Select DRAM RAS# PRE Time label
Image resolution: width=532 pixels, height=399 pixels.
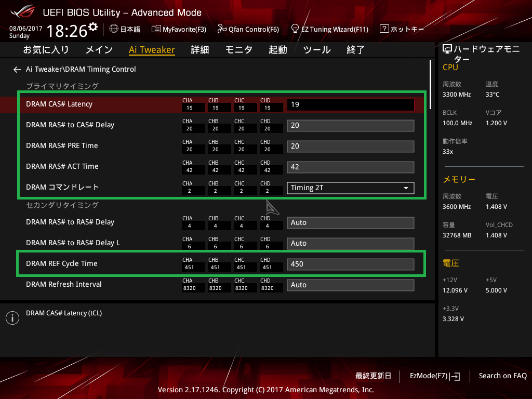(62, 145)
